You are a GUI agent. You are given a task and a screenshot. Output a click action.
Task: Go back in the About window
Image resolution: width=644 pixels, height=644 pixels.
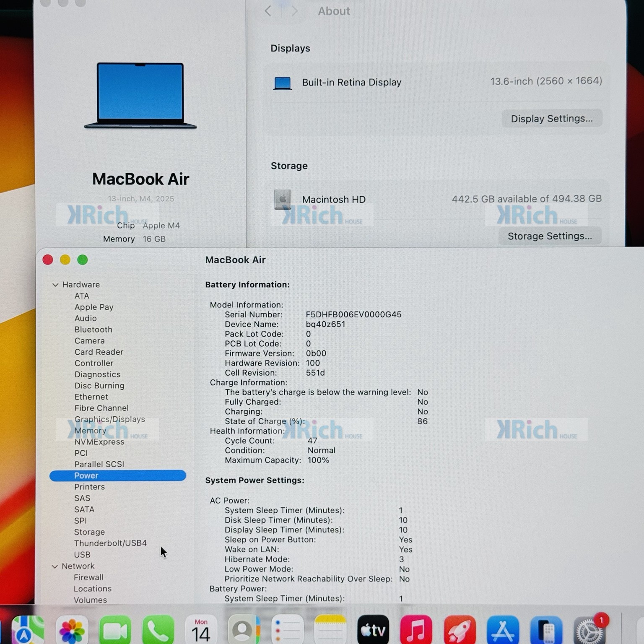268,11
